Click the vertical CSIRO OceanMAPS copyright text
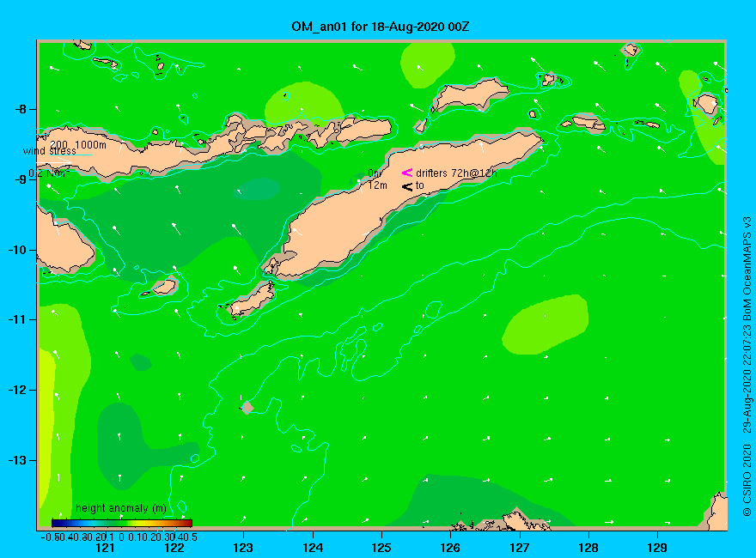This screenshot has width=756, height=558. [x=747, y=366]
